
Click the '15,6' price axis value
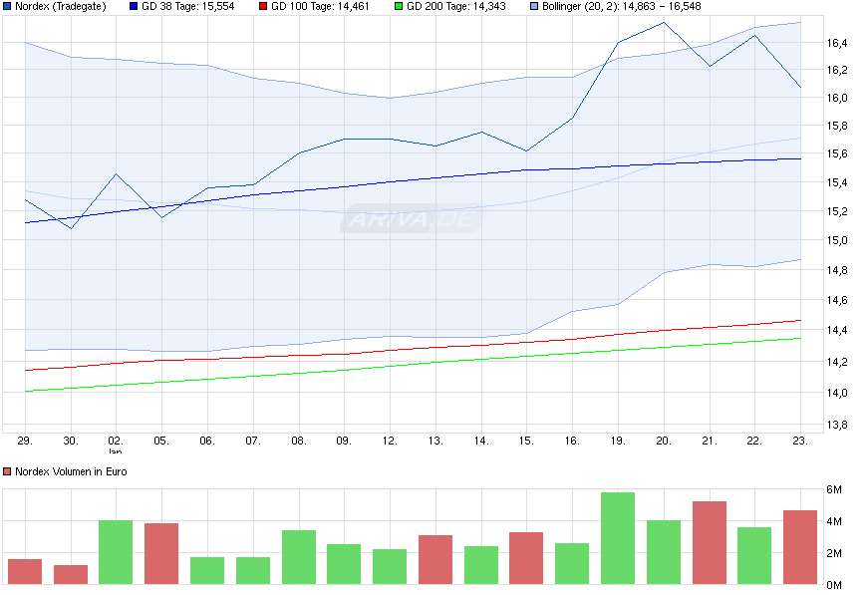click(837, 153)
